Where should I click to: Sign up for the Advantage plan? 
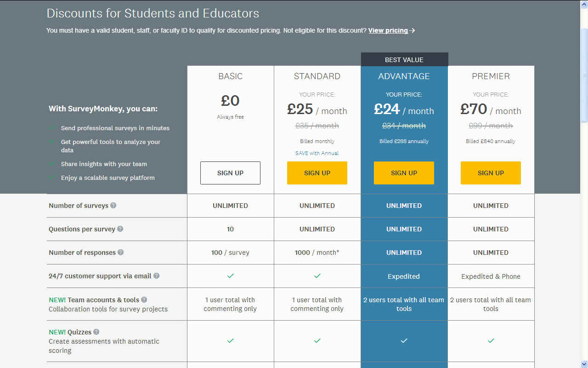click(x=404, y=173)
